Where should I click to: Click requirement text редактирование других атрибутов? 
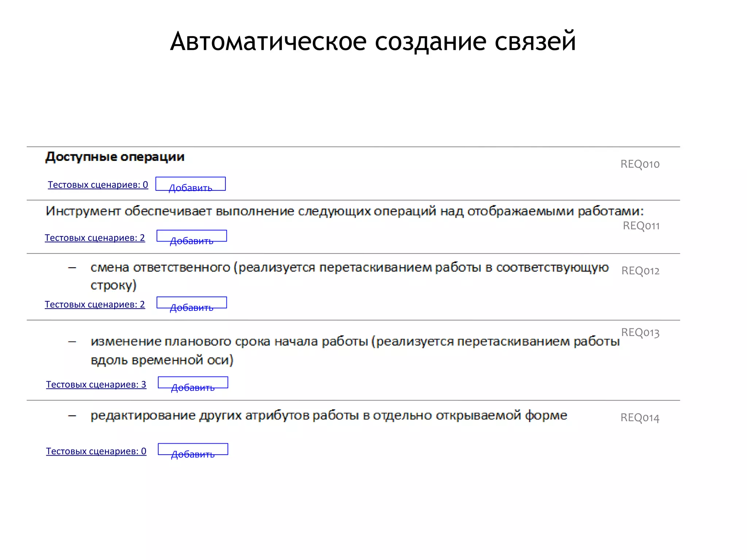click(329, 416)
